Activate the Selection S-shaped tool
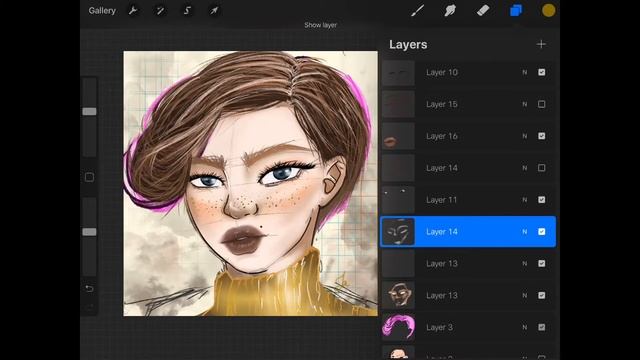The image size is (640, 360). (x=187, y=11)
